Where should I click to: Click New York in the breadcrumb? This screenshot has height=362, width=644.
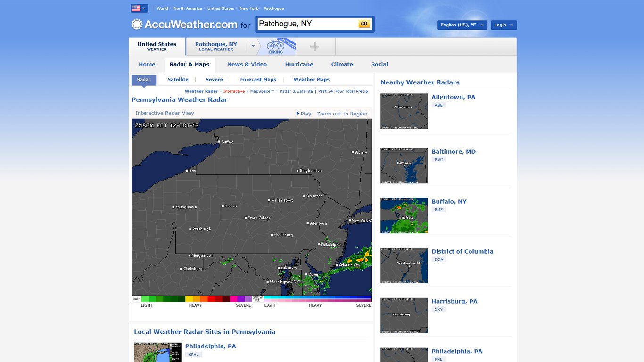(x=249, y=8)
